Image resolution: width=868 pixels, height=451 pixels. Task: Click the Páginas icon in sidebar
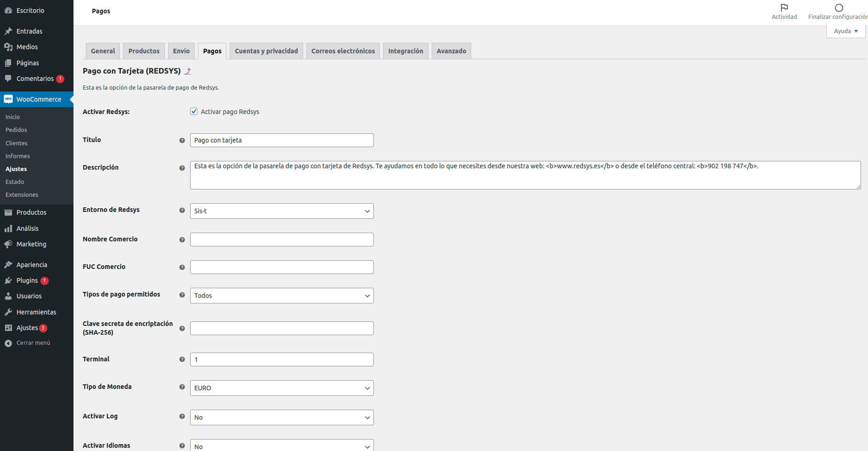[8, 63]
